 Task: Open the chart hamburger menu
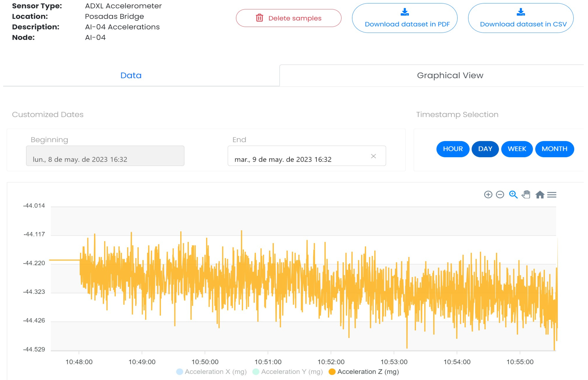552,195
